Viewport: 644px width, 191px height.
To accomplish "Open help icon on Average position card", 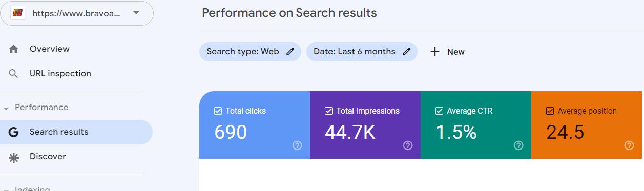I will [629, 145].
